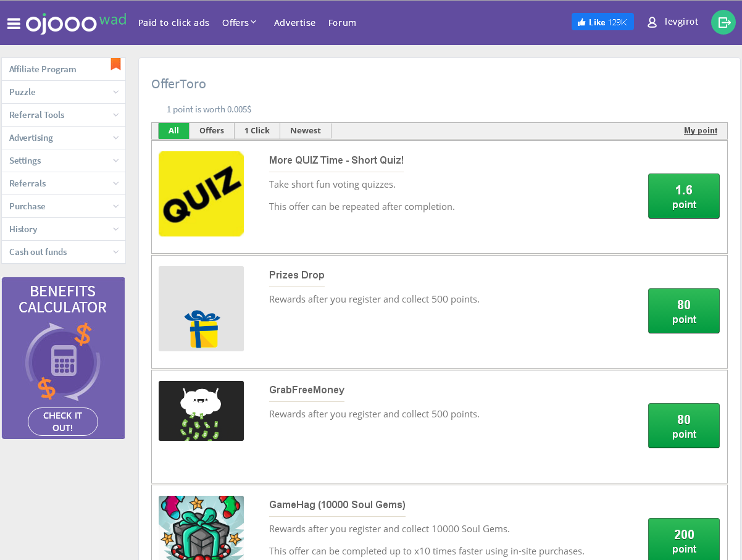Open the My point link
Screen dimensions: 742x560
pyautogui.click(x=701, y=131)
